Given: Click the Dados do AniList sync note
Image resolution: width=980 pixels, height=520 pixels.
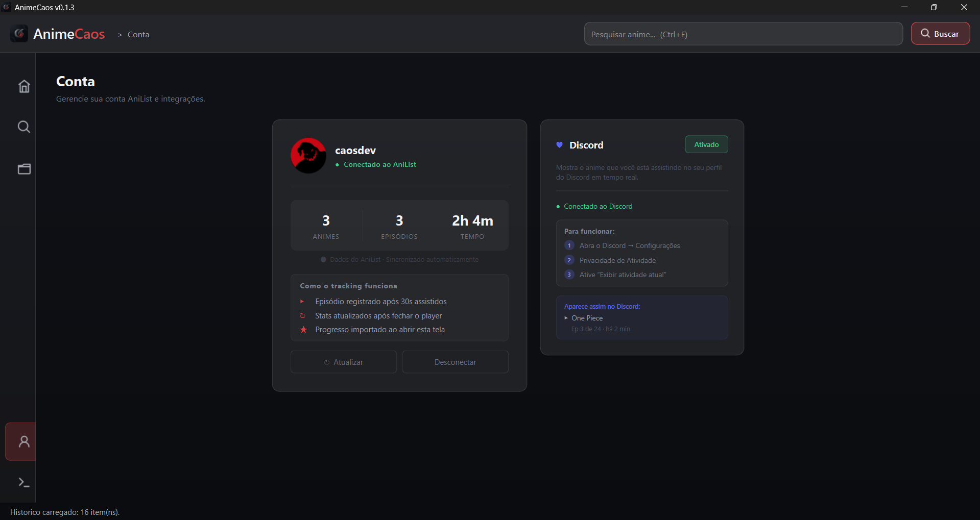Looking at the screenshot, I should 399,260.
